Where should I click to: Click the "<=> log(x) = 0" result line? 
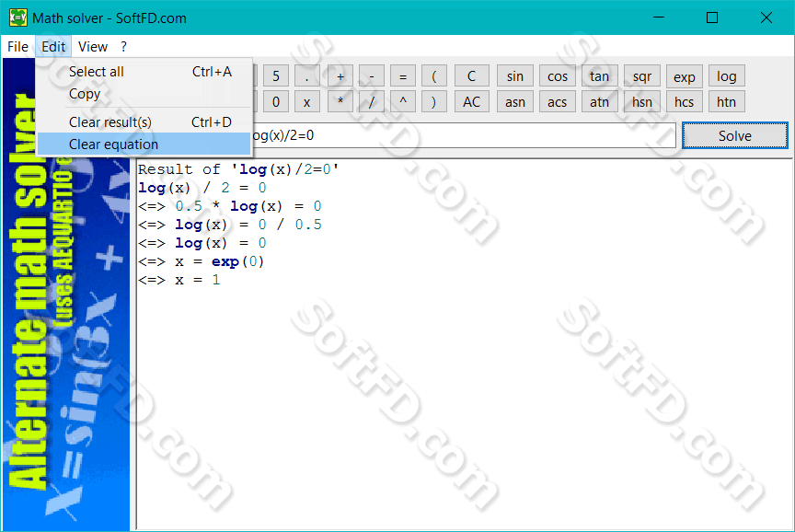[x=202, y=243]
